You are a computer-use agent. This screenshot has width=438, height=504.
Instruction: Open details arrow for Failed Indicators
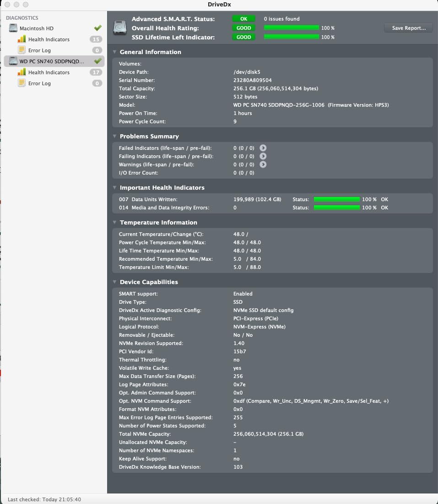pos(263,148)
